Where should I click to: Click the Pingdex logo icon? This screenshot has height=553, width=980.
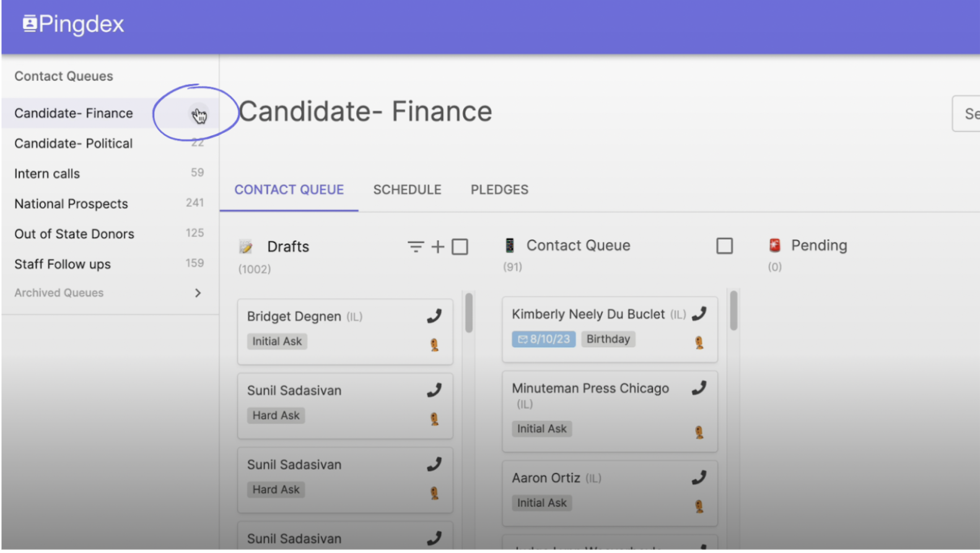coord(29,24)
